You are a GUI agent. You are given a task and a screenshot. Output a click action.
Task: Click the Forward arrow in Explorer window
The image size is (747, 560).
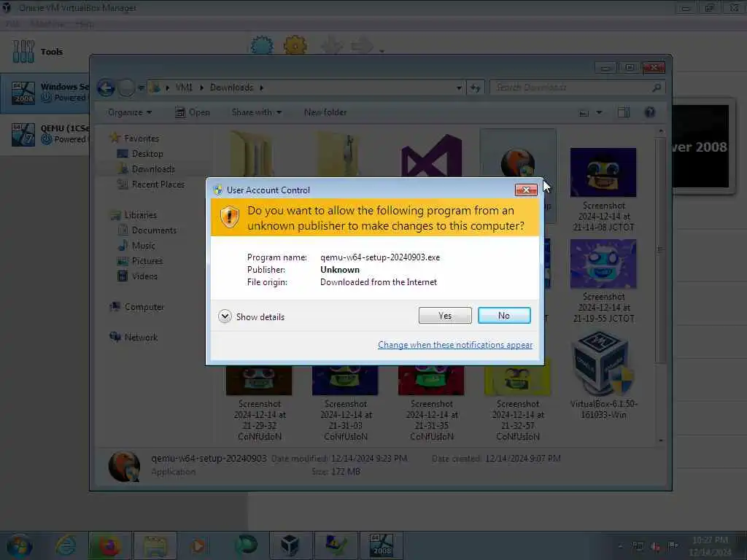coord(126,87)
